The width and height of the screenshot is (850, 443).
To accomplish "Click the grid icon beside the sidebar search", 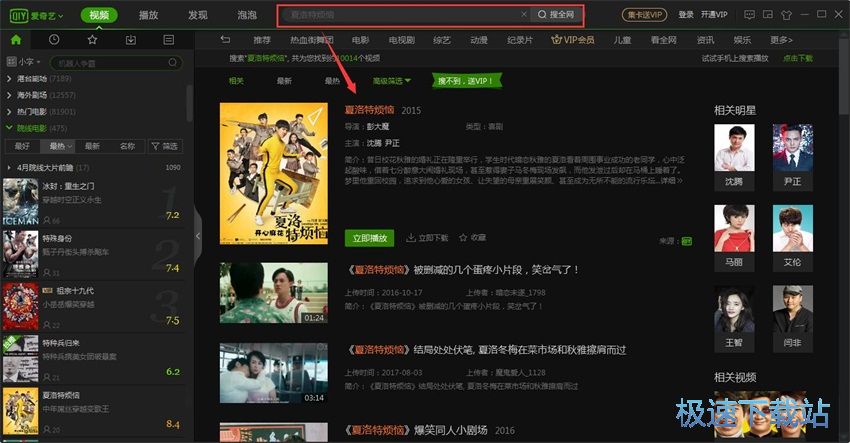I will click(11, 62).
